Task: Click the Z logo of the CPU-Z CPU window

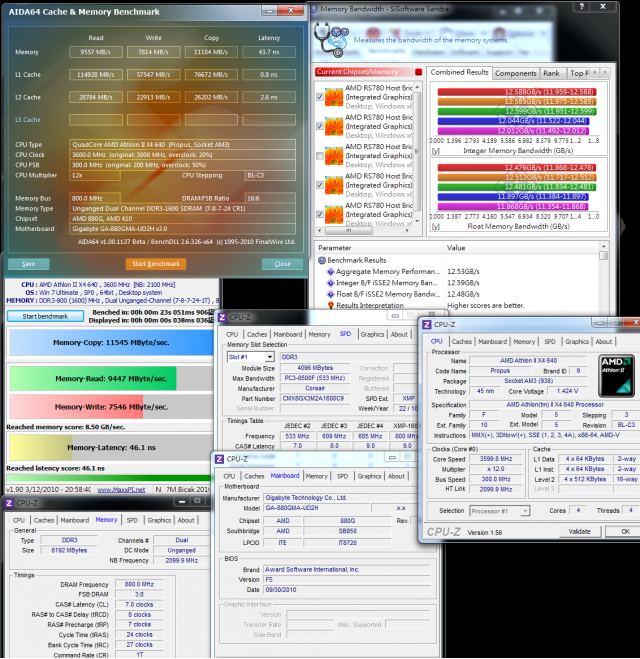Action: pos(427,324)
